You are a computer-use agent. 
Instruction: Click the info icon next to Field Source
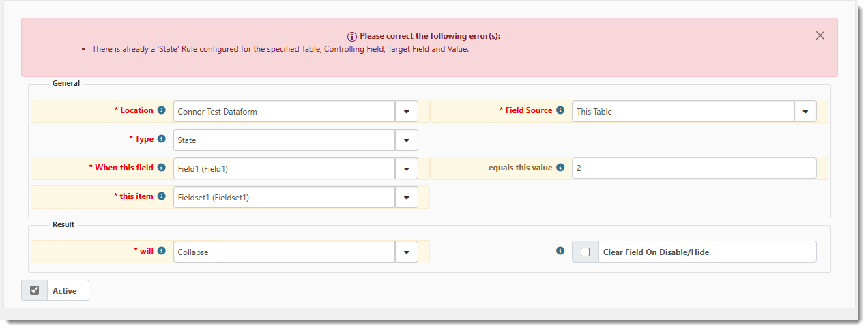560,110
